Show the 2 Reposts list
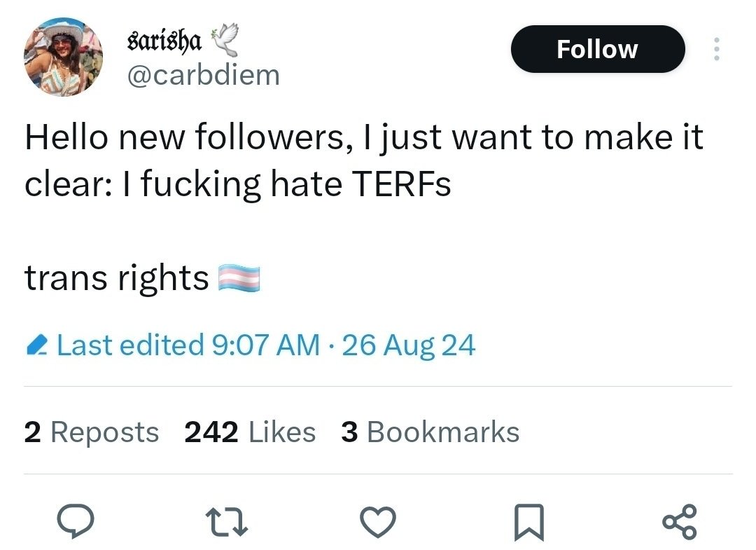This screenshot has width=756, height=550. click(x=91, y=432)
